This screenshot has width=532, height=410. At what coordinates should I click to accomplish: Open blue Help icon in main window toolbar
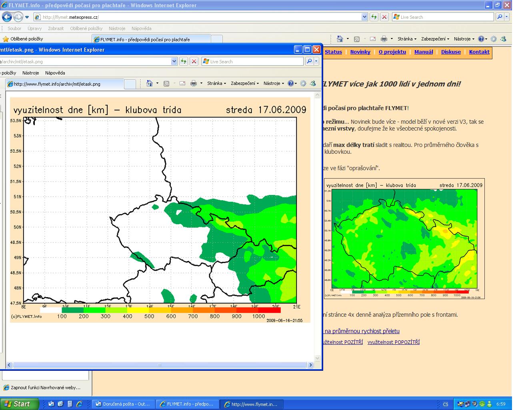[481, 39]
